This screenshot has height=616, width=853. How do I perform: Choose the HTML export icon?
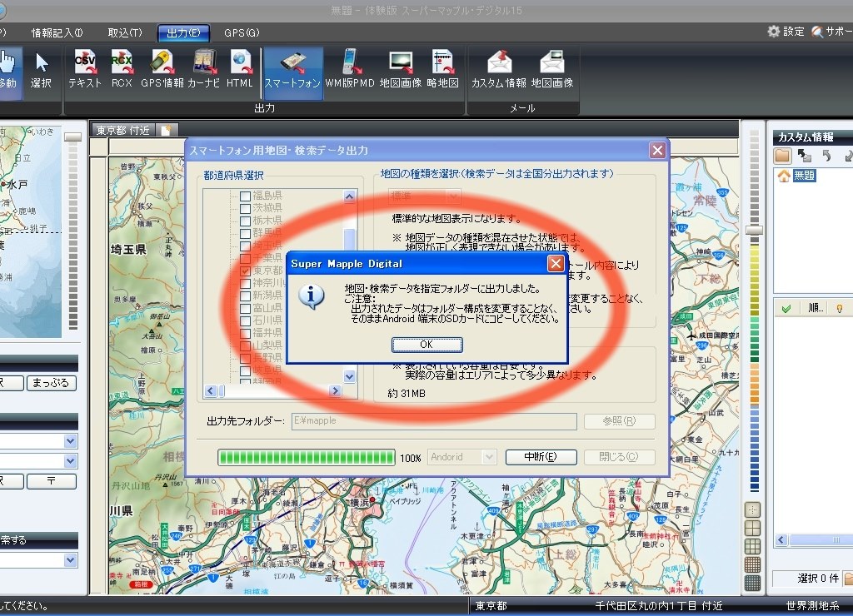(240, 69)
